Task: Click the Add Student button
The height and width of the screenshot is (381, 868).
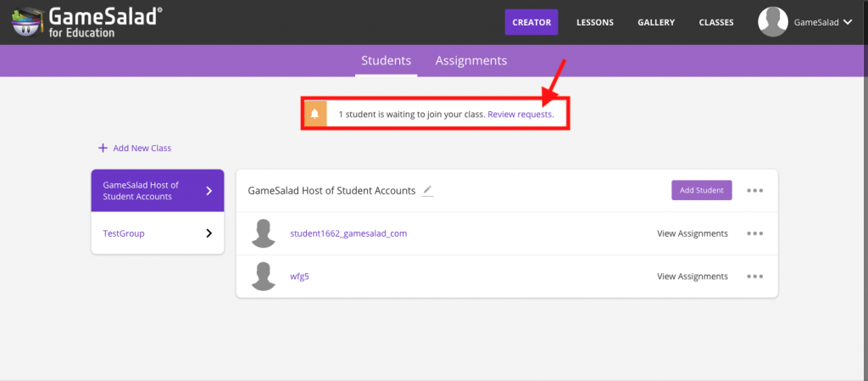Action: pos(701,190)
